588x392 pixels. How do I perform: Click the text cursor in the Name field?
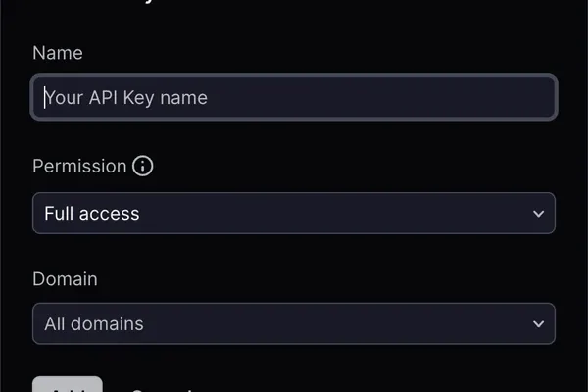(44, 98)
